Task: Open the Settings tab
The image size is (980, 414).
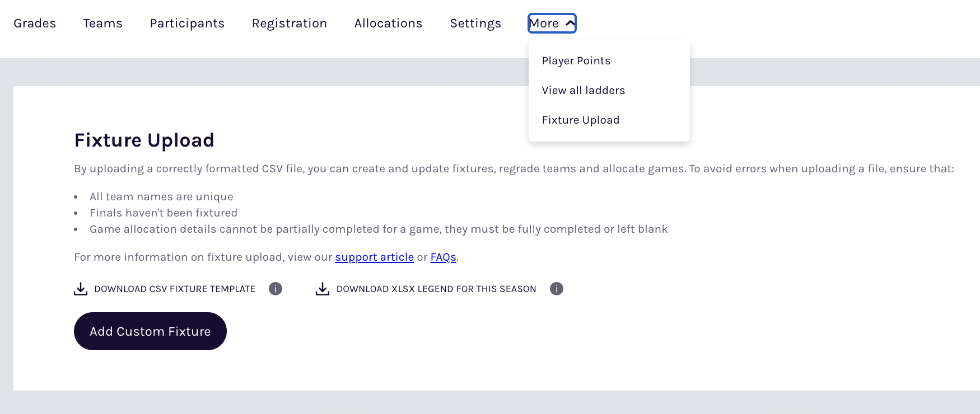Action: [475, 23]
